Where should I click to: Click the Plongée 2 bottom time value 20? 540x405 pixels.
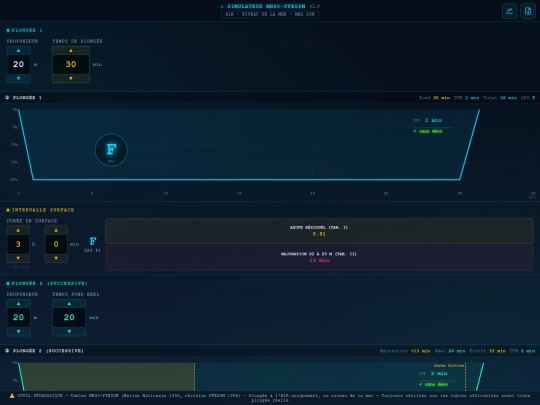[69, 318]
